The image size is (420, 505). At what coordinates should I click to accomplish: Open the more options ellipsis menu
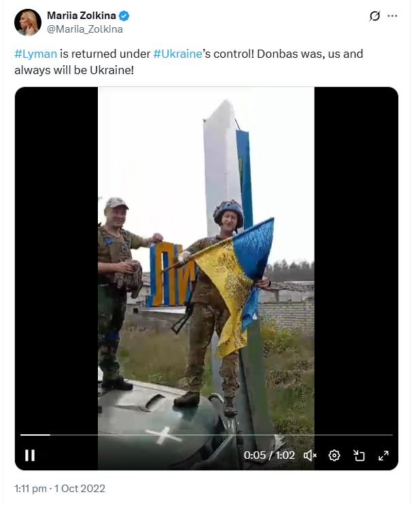click(x=392, y=16)
